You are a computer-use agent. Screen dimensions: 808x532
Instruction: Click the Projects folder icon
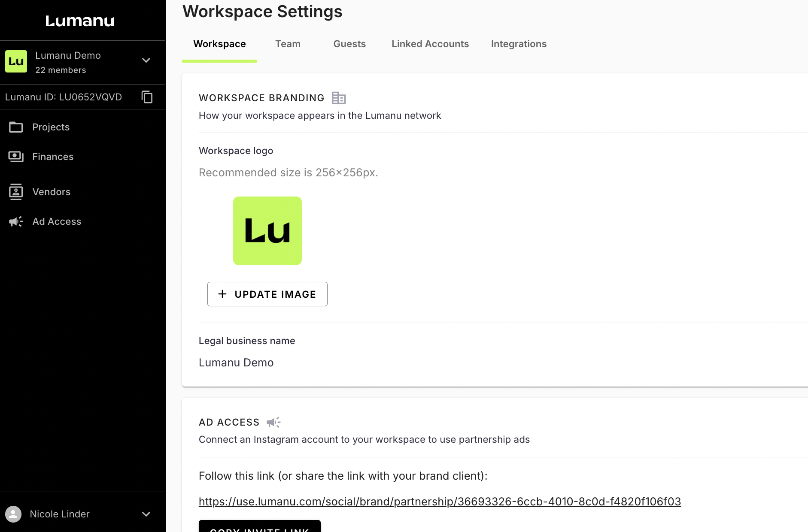coord(16,127)
